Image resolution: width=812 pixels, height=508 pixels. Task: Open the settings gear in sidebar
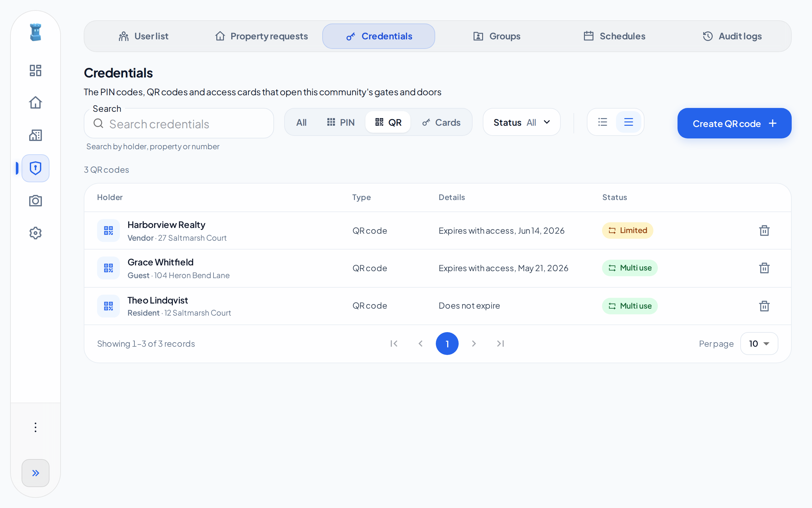[x=35, y=233]
